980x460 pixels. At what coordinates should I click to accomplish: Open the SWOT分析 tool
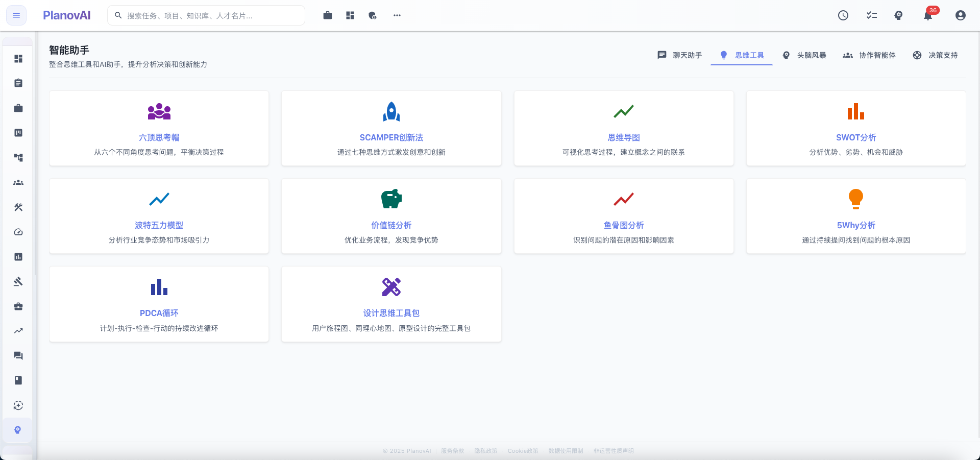click(x=855, y=129)
